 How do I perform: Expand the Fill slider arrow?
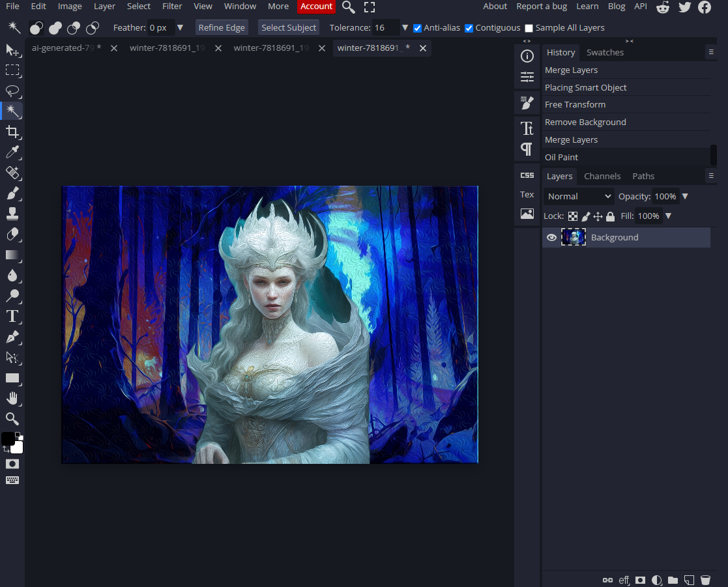(x=668, y=216)
